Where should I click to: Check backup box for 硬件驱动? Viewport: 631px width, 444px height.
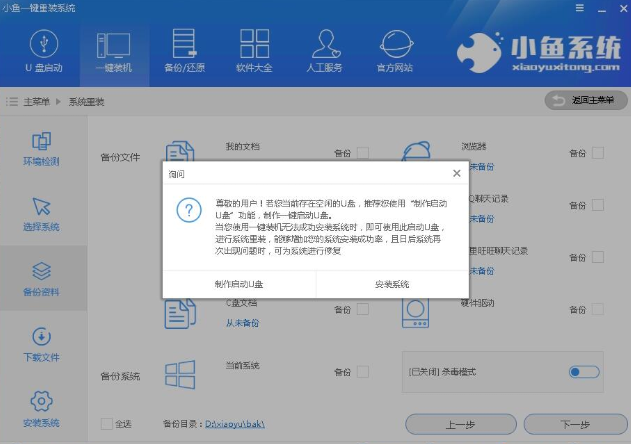point(598,309)
